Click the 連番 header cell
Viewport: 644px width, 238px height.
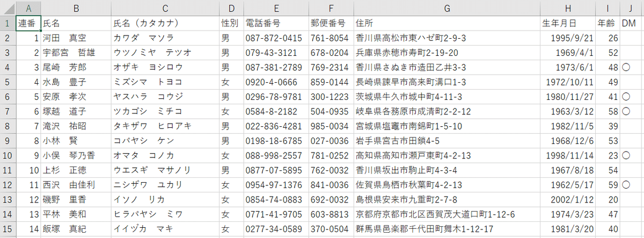tap(28, 24)
